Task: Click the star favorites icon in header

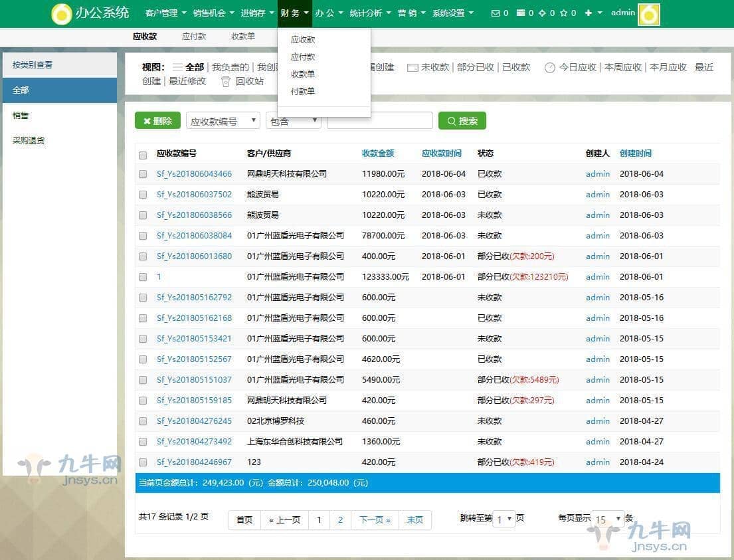Action: (563, 13)
